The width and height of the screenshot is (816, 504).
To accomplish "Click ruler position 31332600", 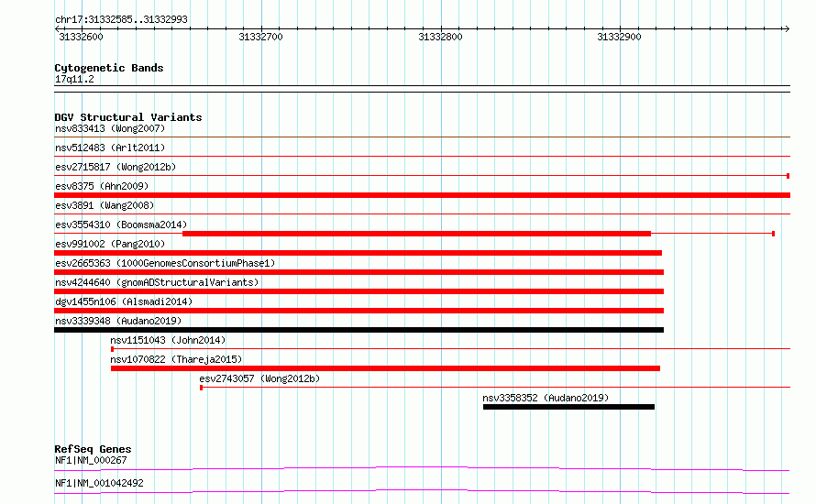I will pyautogui.click(x=82, y=37).
